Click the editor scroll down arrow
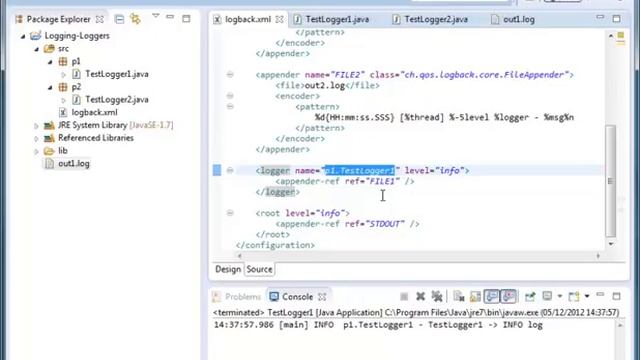Image resolution: width=640 pixels, height=360 pixels. (x=611, y=244)
